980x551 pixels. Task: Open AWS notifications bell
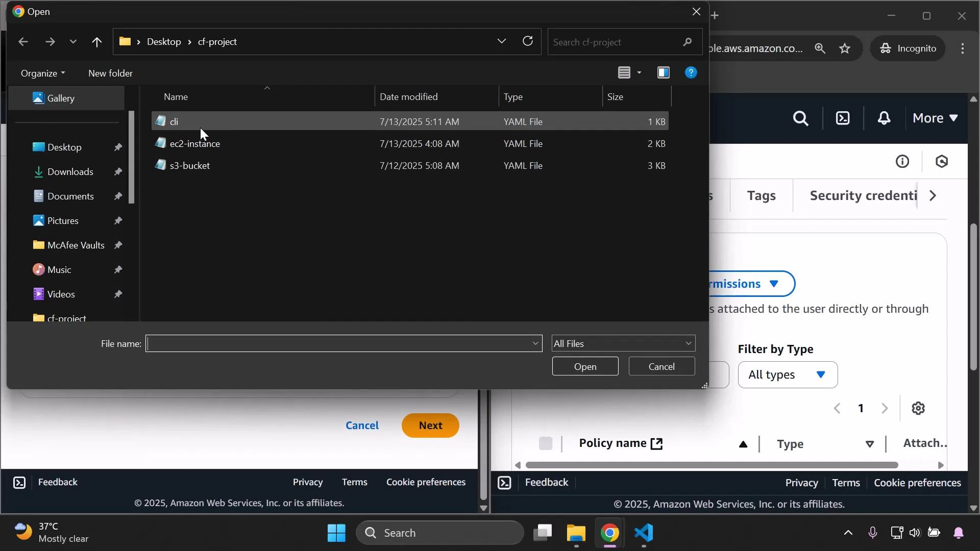pyautogui.click(x=884, y=118)
